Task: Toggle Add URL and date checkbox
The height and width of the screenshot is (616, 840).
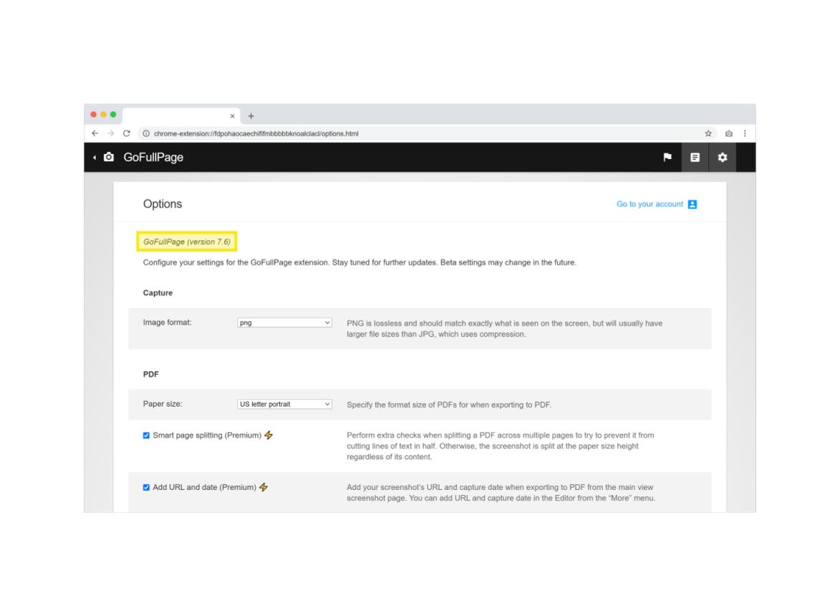Action: [147, 488]
